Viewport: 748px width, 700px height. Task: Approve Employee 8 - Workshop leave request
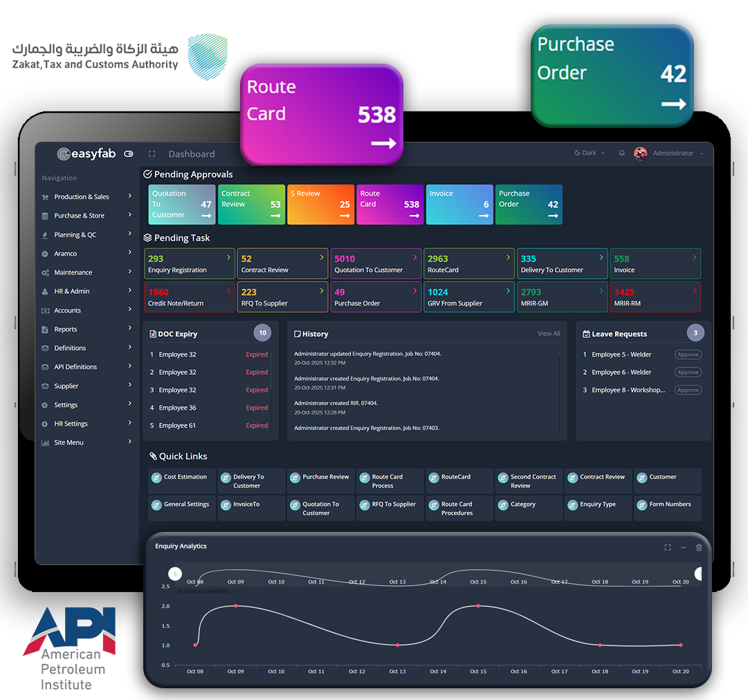click(688, 390)
